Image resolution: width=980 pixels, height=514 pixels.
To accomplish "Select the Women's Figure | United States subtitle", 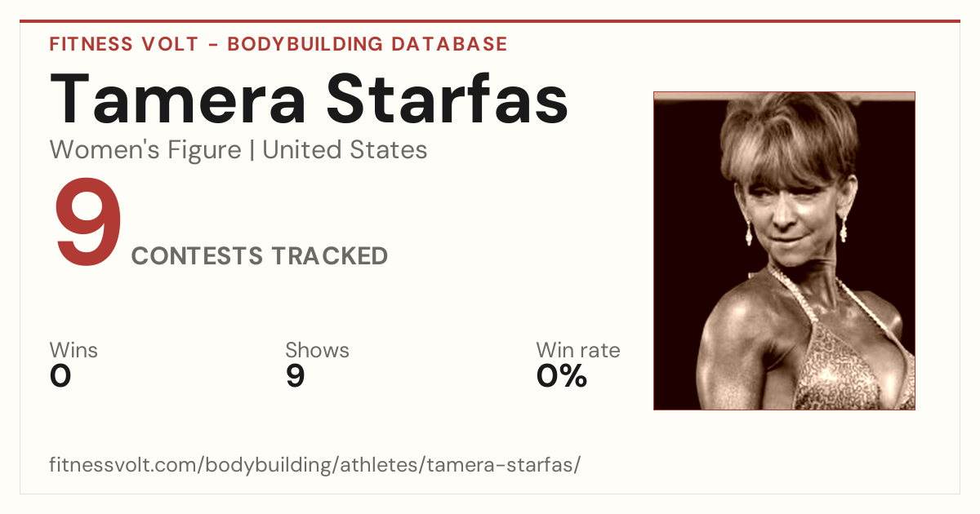I will point(238,150).
